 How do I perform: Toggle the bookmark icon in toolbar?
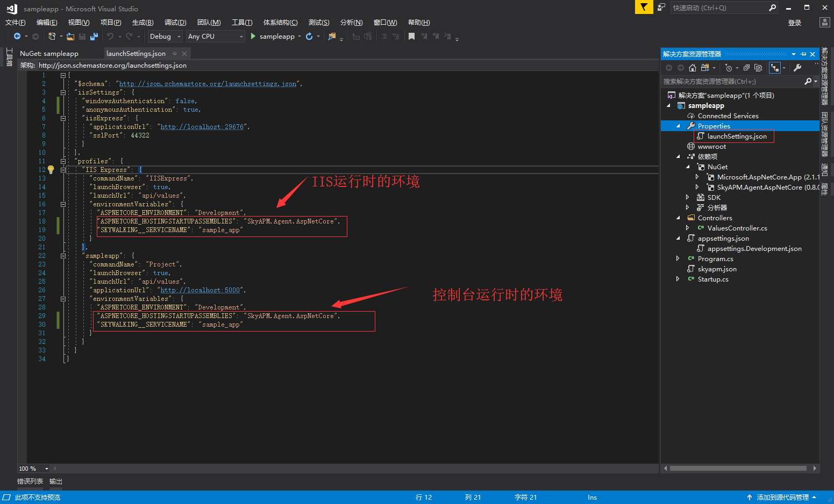coord(411,37)
